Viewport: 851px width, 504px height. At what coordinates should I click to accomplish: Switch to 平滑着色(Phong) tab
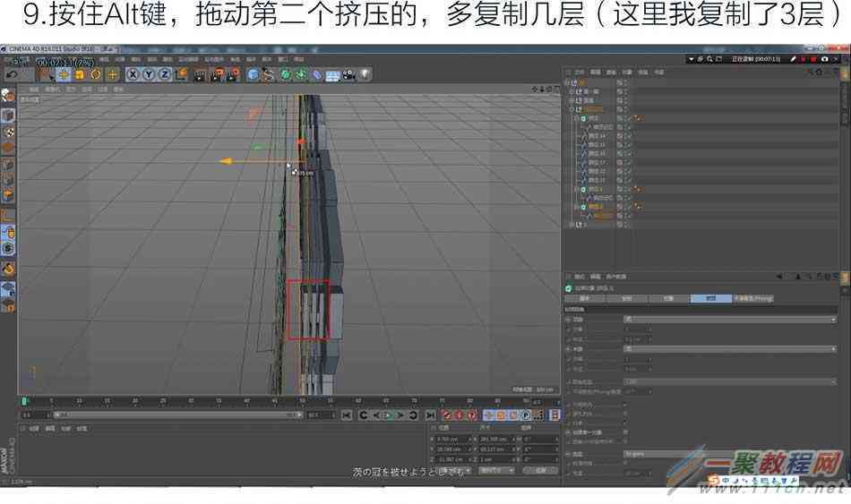coord(753,298)
